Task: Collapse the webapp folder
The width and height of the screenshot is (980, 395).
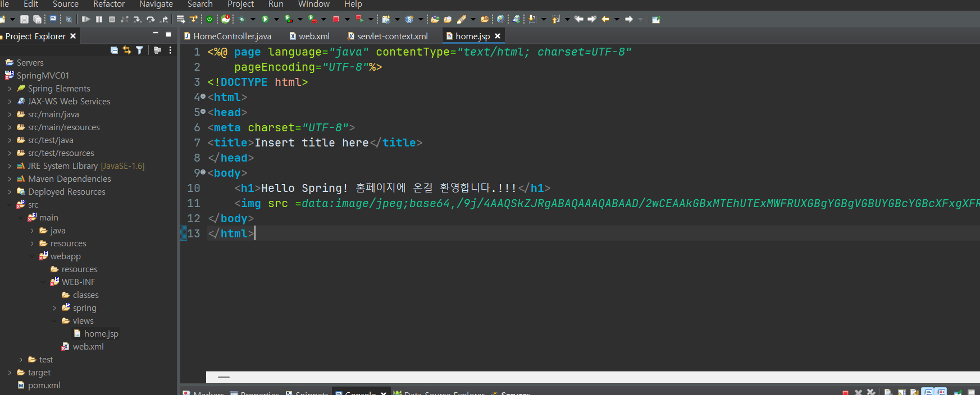Action: (32, 256)
